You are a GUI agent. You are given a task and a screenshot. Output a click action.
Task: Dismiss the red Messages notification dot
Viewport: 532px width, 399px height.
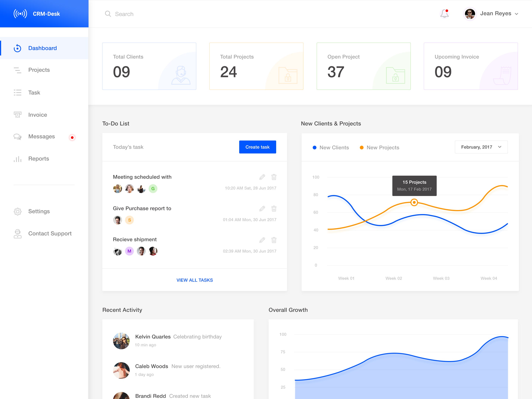73,138
